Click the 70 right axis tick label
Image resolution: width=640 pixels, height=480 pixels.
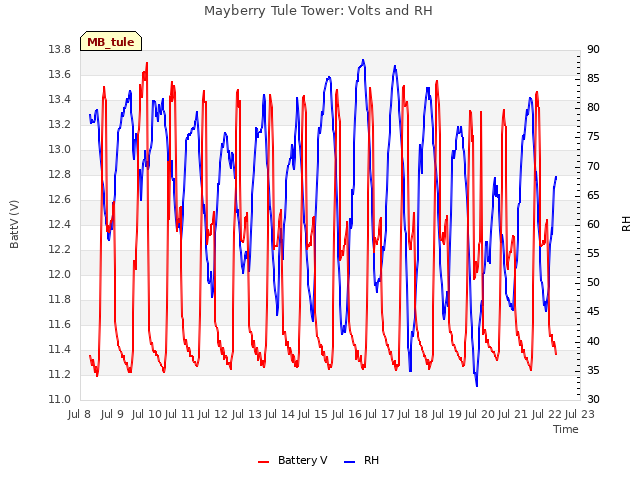[593, 167]
